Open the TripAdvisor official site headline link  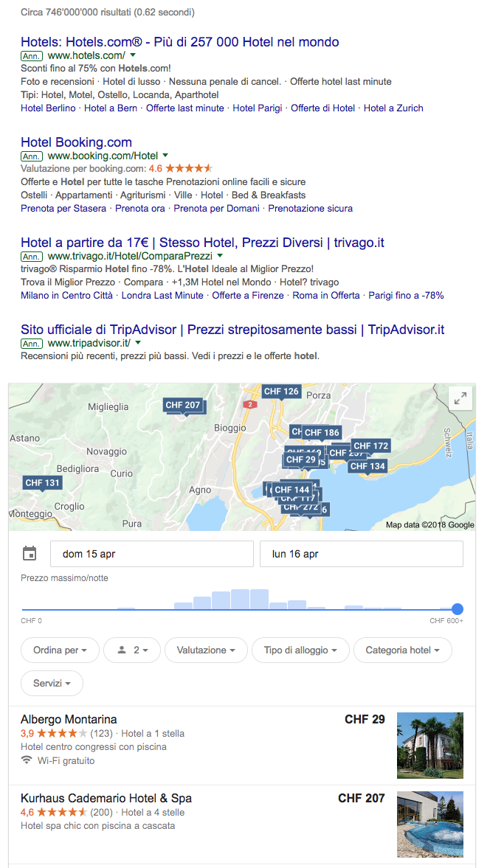click(x=232, y=330)
